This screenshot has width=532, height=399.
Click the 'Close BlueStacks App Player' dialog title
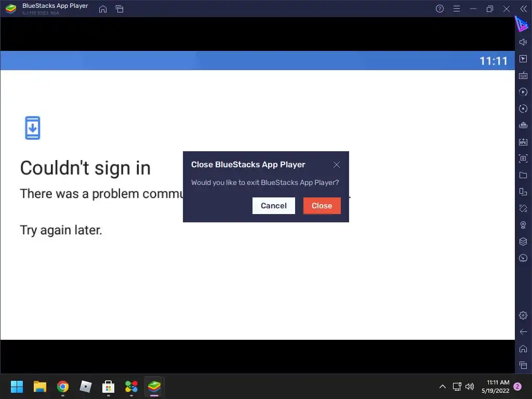tap(248, 165)
